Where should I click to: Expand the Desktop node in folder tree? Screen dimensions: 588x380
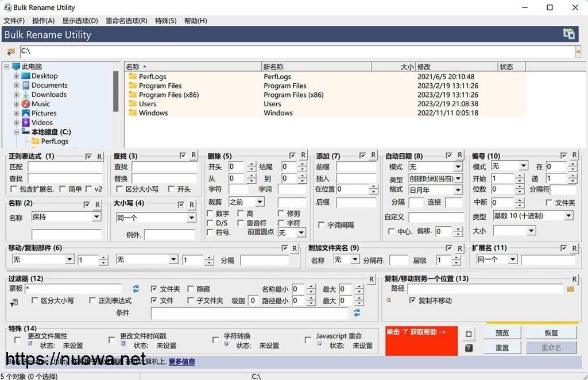pyautogui.click(x=17, y=76)
